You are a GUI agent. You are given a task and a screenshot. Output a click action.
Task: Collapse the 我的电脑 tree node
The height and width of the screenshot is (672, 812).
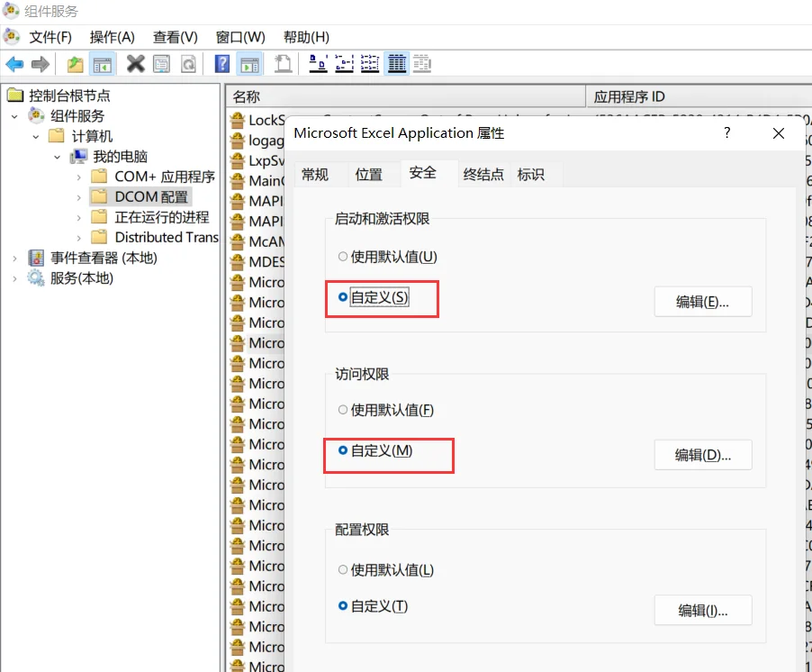coord(57,157)
